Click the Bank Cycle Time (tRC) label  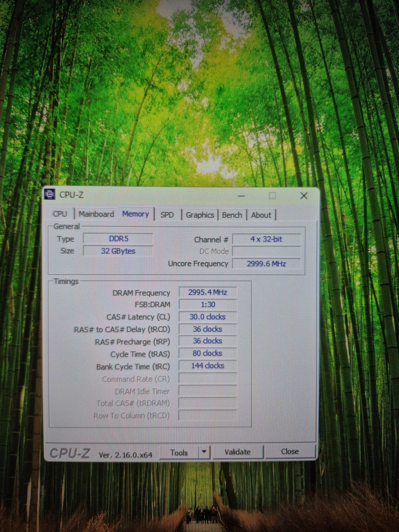coord(133,367)
